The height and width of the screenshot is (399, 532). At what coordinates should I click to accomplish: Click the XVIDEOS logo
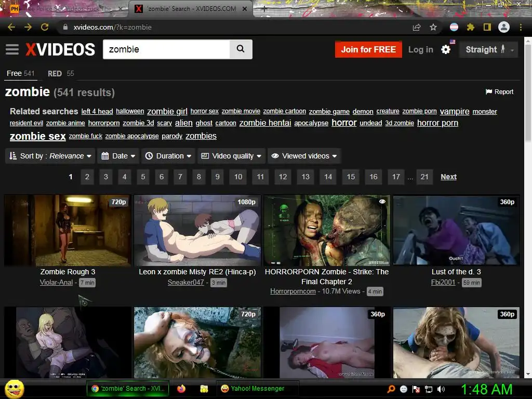point(60,49)
